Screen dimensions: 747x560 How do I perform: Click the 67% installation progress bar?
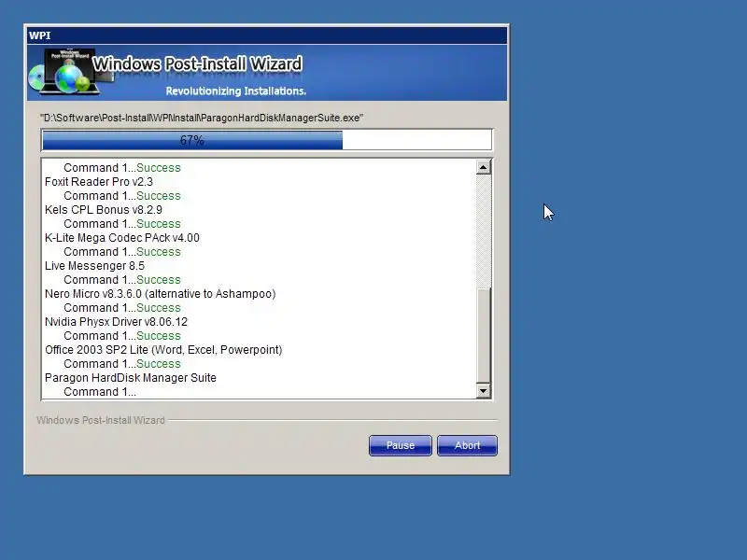point(267,140)
